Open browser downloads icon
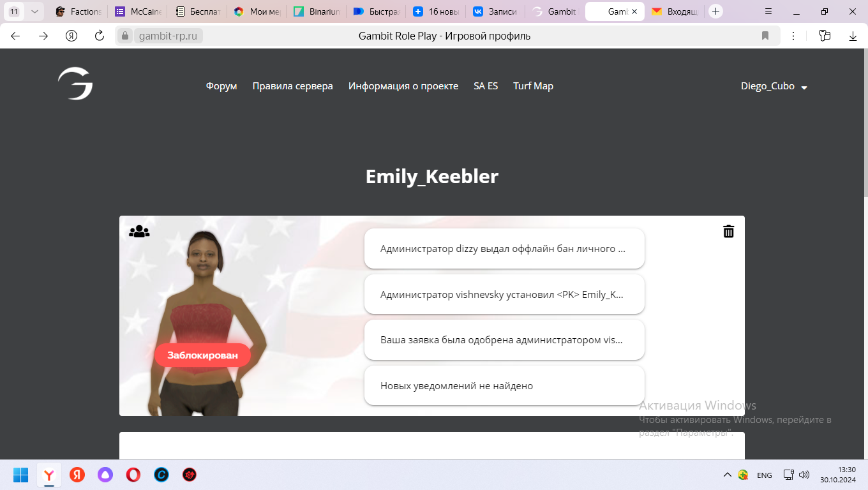The height and width of the screenshot is (490, 868). tap(853, 36)
